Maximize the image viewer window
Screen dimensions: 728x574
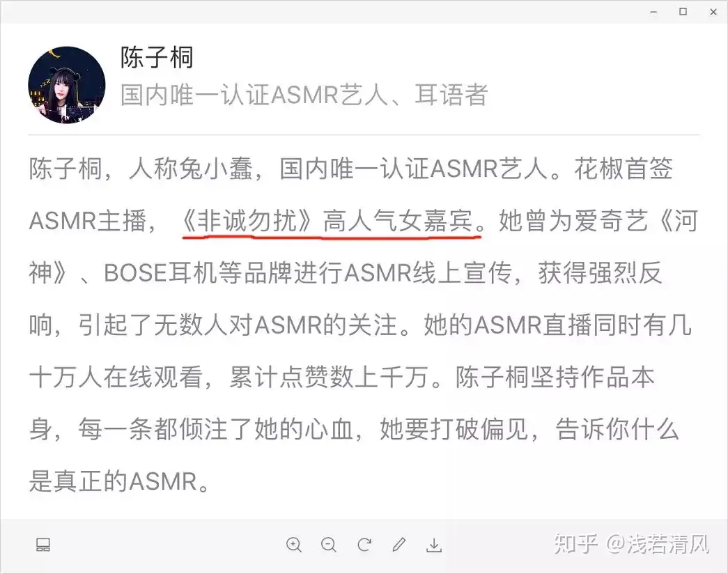click(x=683, y=12)
